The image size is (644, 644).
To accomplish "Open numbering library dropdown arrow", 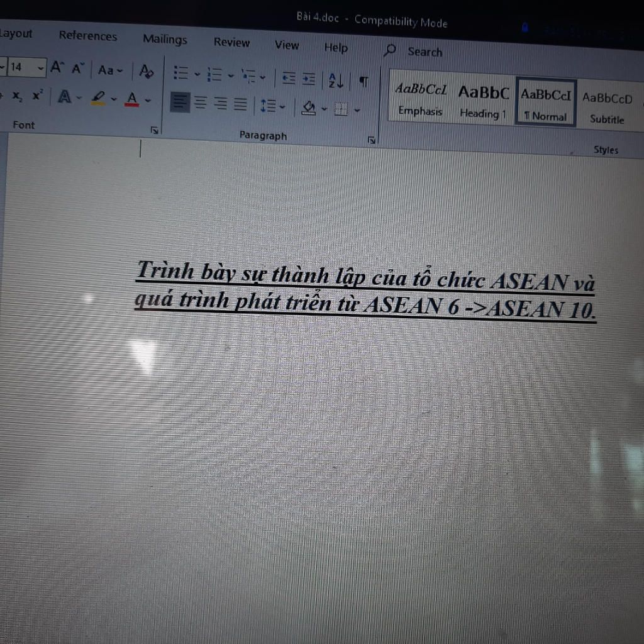I will coord(231,75).
